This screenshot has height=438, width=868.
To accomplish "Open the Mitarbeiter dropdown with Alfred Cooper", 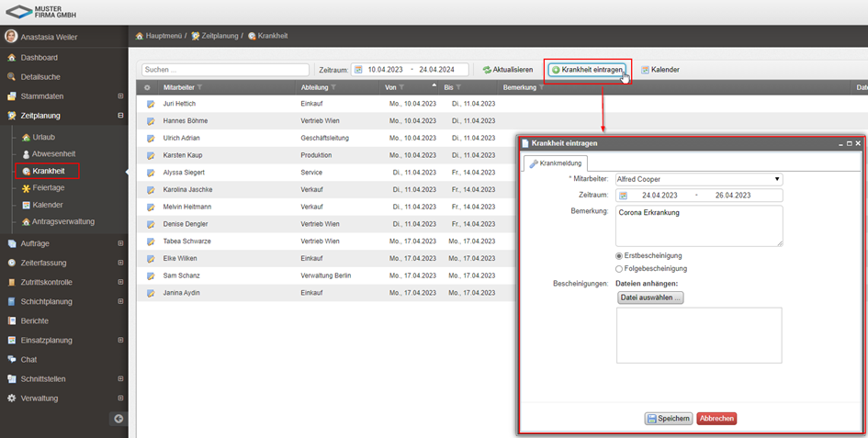I will click(x=698, y=179).
